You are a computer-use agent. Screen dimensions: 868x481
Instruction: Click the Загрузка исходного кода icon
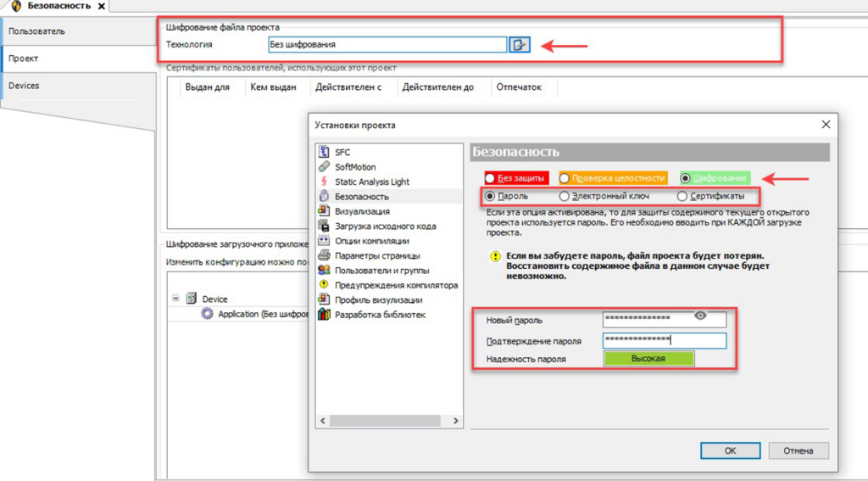coord(323,226)
